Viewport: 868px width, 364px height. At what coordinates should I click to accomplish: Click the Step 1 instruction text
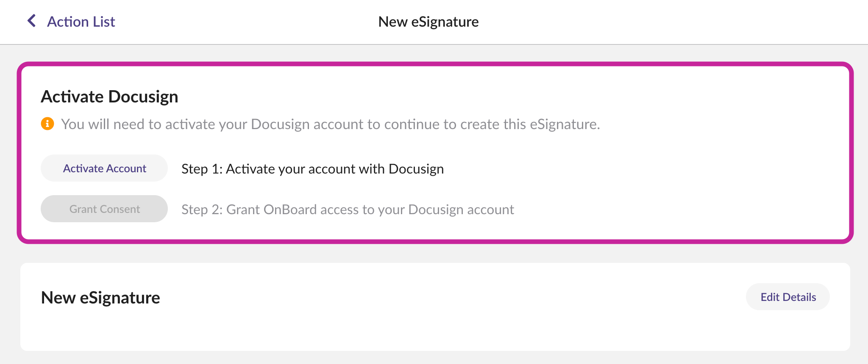(x=312, y=169)
